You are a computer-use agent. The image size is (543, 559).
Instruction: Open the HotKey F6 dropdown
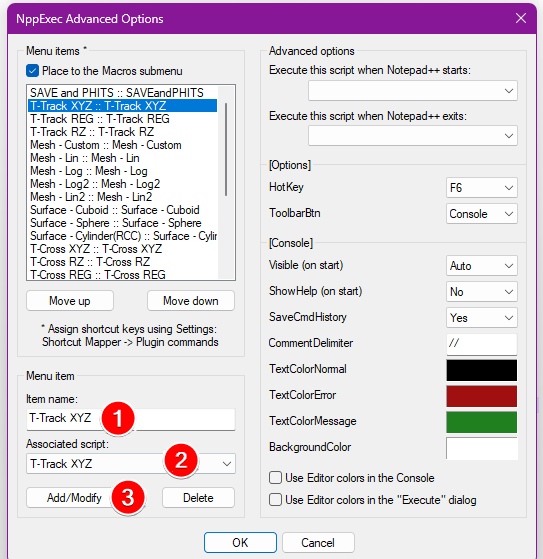(x=481, y=188)
